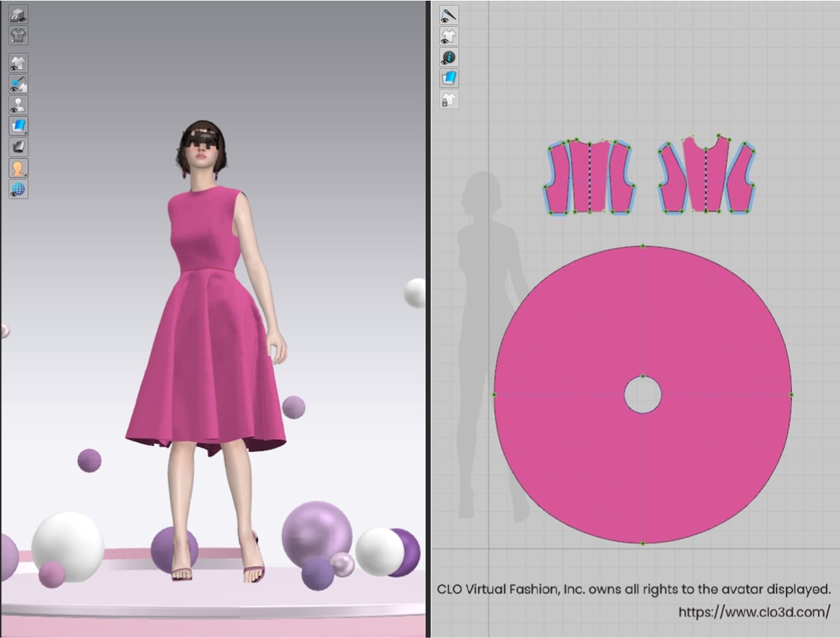Click the gray fabric mesh icon in 3D window

click(18, 147)
